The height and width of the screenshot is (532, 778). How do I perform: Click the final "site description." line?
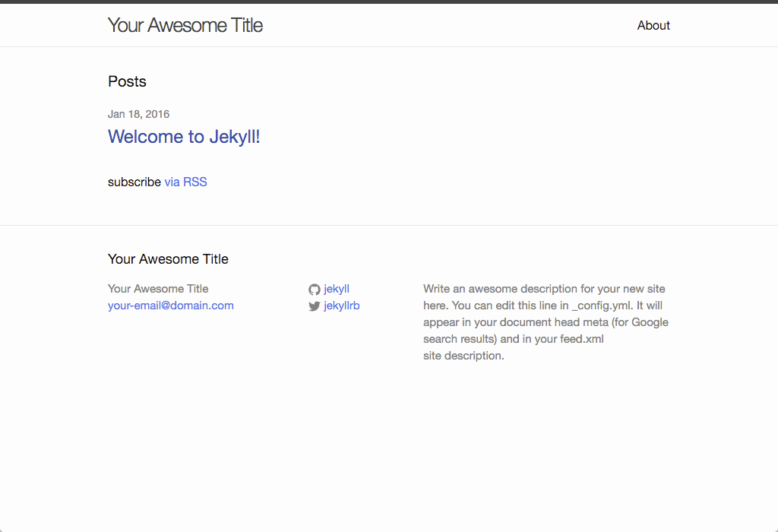click(x=463, y=356)
